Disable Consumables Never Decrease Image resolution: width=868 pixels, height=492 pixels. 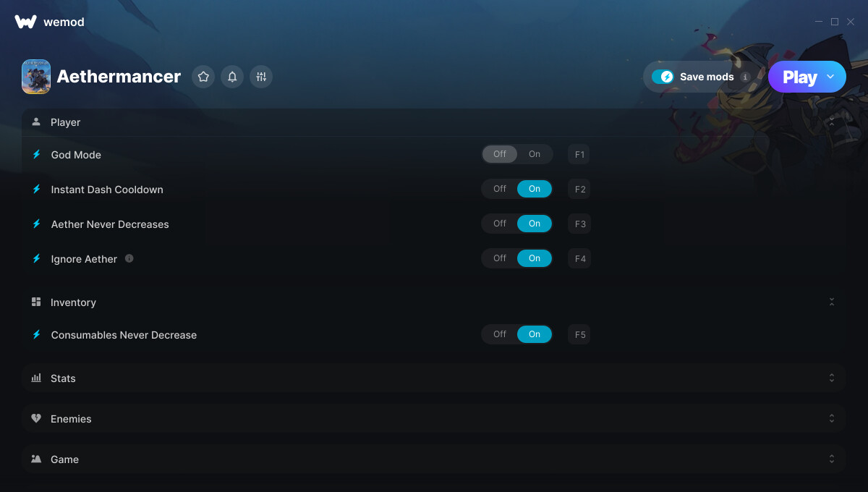(500, 334)
